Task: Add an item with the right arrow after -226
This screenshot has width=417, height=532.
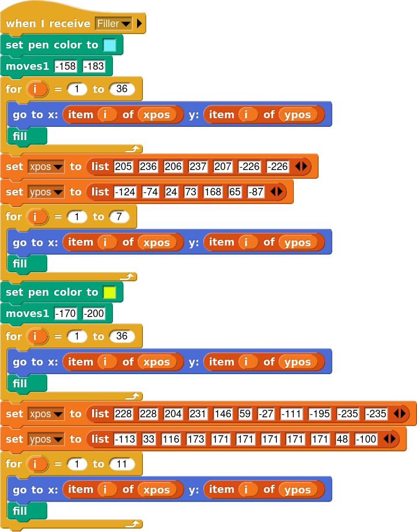Action: (306, 167)
